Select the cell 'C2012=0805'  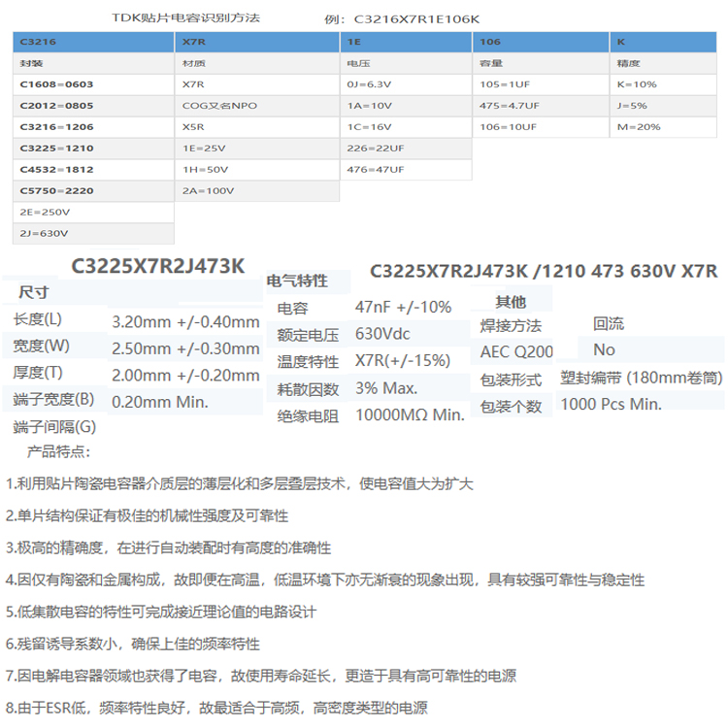93,106
